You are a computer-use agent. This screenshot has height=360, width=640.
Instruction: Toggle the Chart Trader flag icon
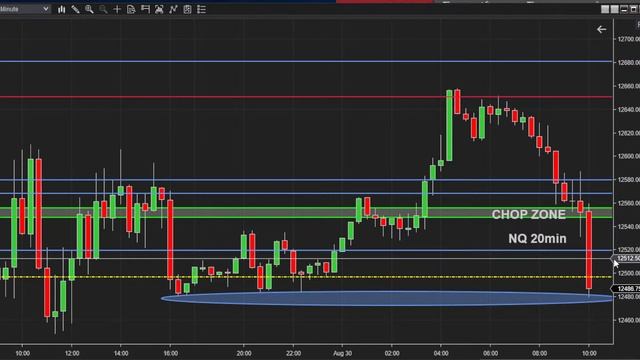click(x=145, y=9)
